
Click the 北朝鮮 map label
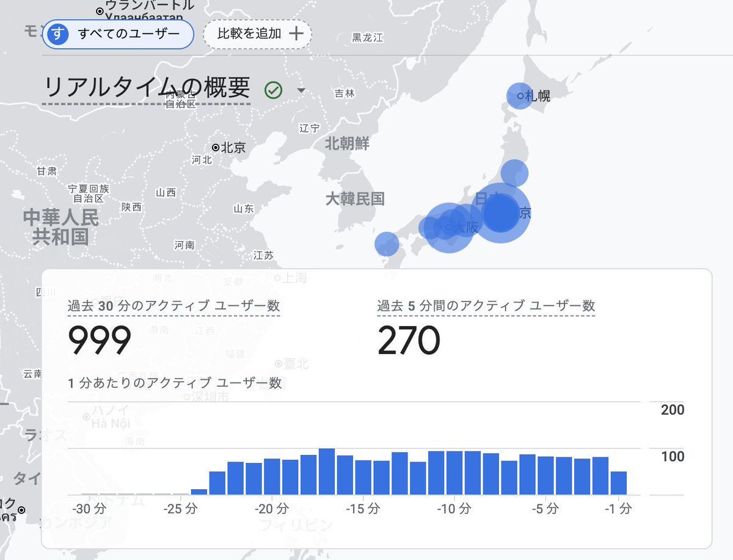347,144
